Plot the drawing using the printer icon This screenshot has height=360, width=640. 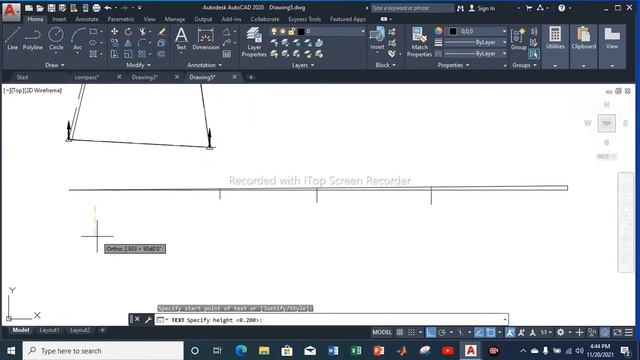96,8
